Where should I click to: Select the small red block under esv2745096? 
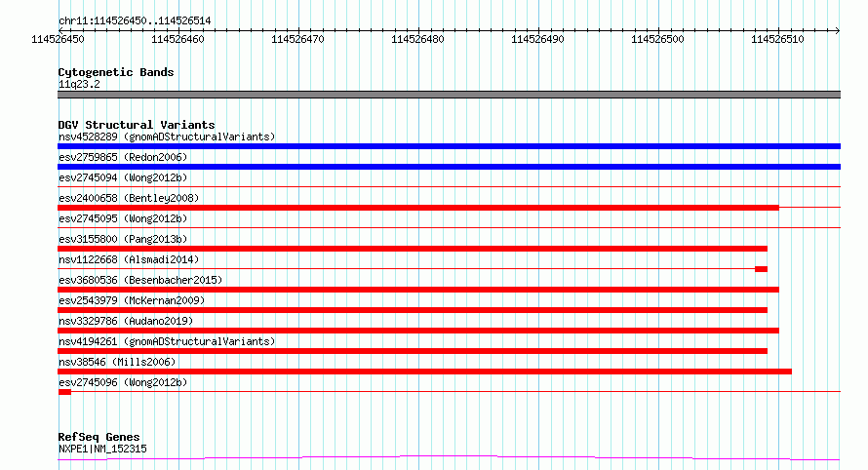click(x=64, y=392)
